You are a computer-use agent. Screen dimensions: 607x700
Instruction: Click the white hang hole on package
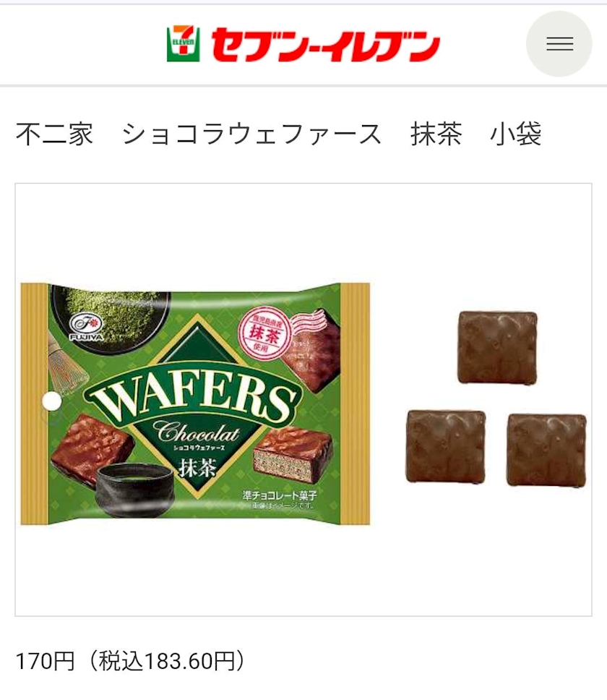51,401
